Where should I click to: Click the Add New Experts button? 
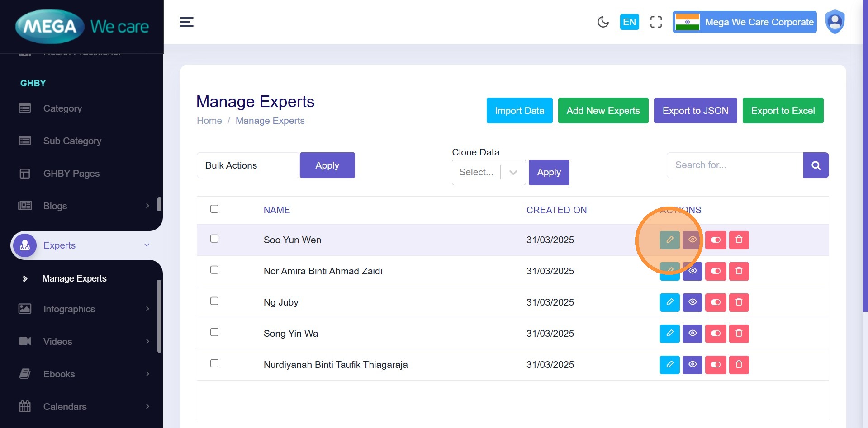point(603,111)
